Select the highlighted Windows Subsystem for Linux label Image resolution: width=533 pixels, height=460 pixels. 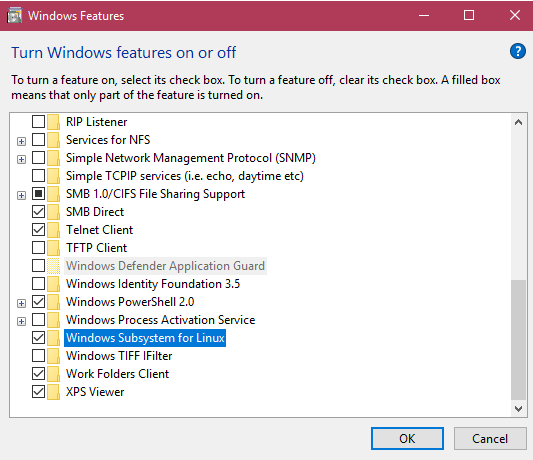pyautogui.click(x=145, y=338)
